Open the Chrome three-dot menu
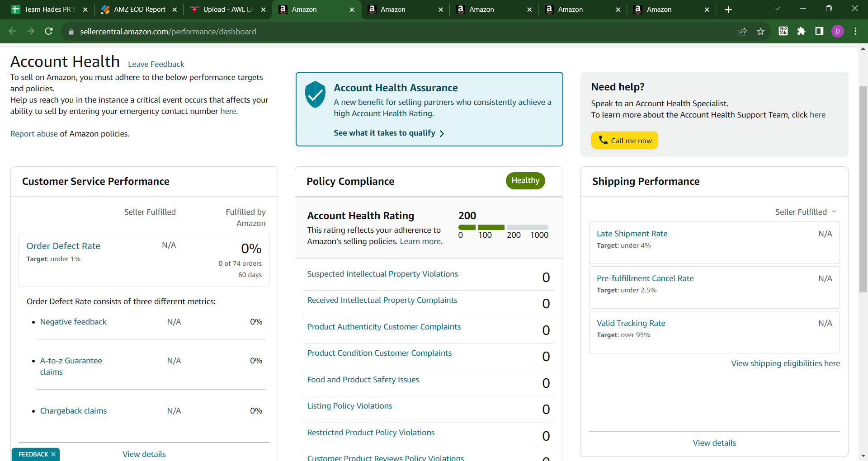 point(855,31)
